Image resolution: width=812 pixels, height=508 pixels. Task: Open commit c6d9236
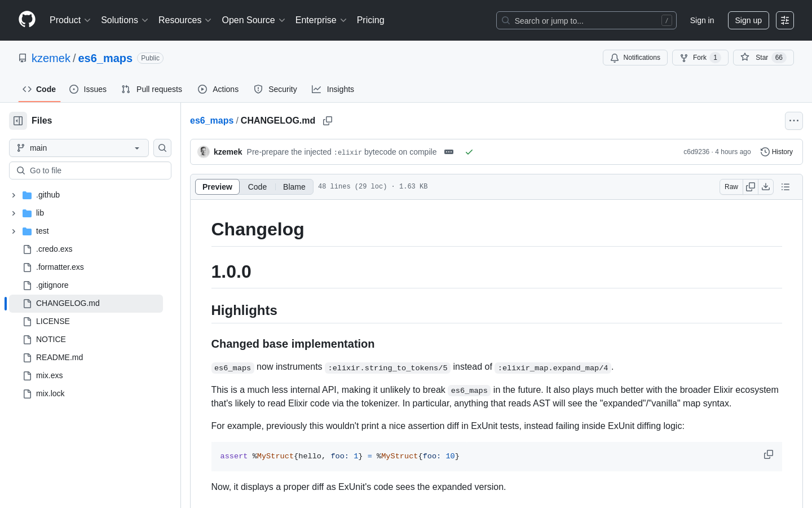point(696,152)
